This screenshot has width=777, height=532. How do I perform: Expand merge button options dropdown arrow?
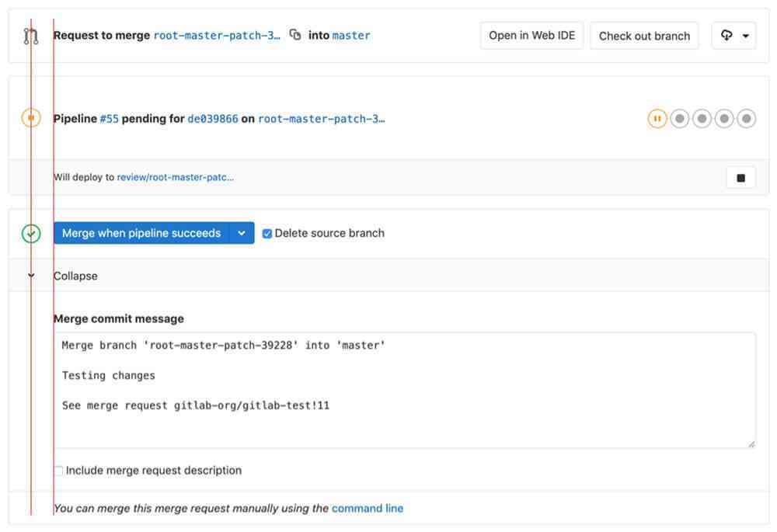coord(242,233)
